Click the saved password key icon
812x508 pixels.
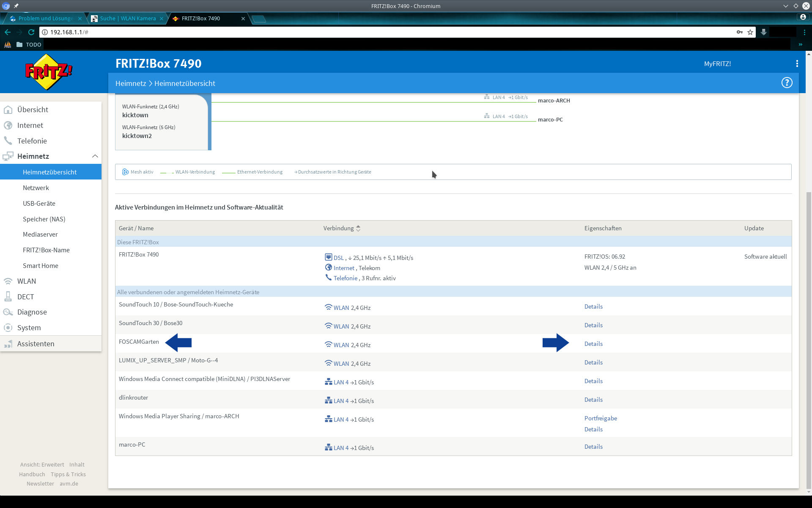click(x=740, y=32)
